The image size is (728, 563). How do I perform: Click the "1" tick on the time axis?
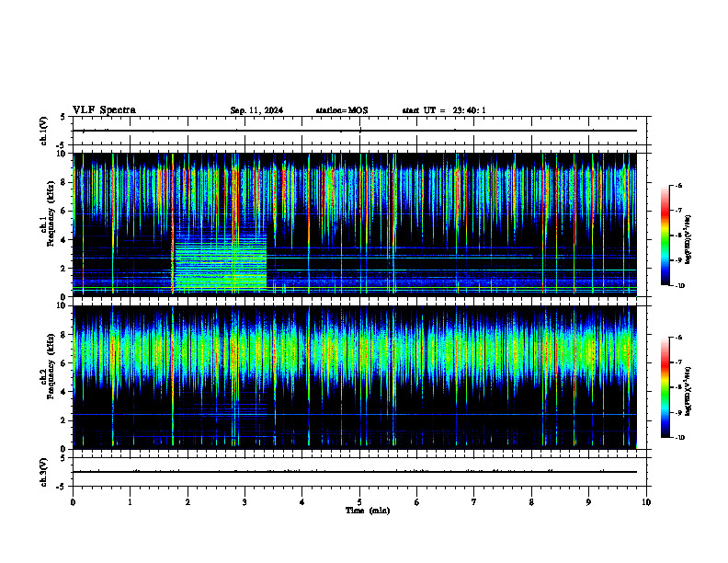130,502
